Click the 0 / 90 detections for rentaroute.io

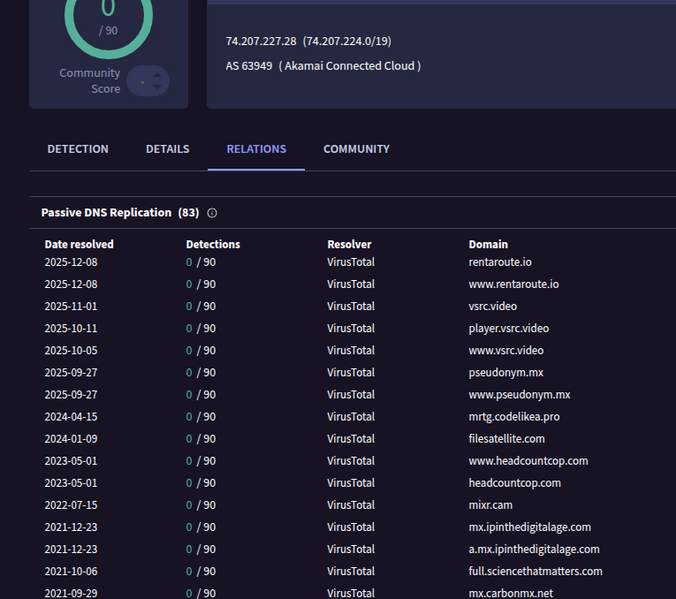201,262
